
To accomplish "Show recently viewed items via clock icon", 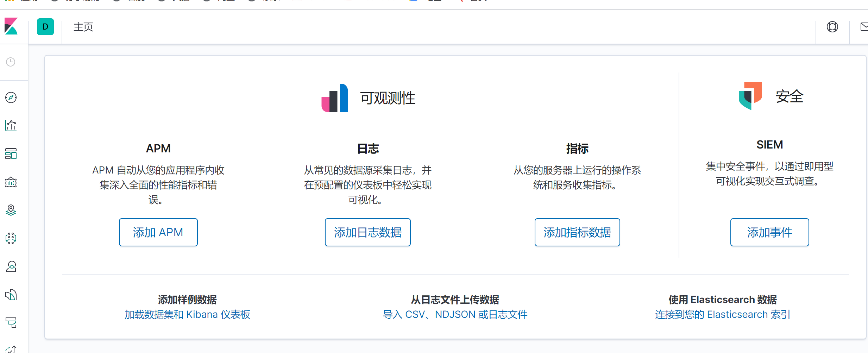I will point(11,62).
